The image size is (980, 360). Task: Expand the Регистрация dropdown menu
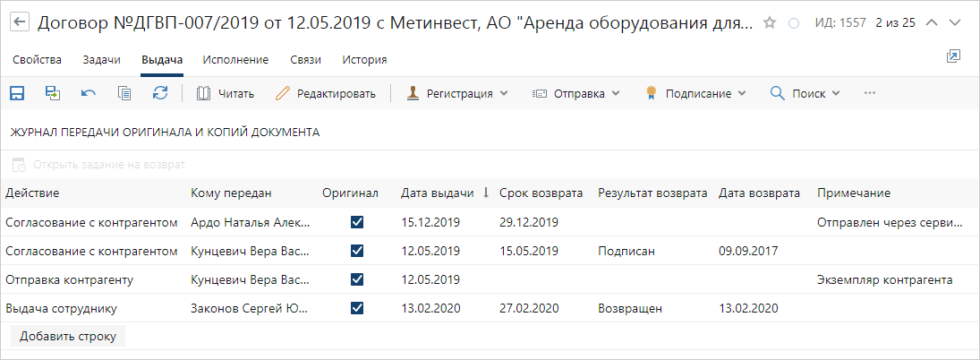point(457,94)
